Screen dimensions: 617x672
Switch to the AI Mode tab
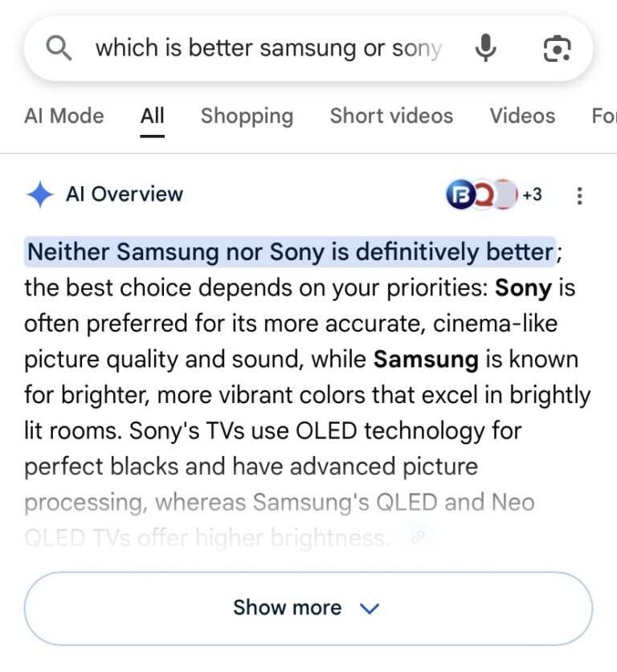point(64,116)
